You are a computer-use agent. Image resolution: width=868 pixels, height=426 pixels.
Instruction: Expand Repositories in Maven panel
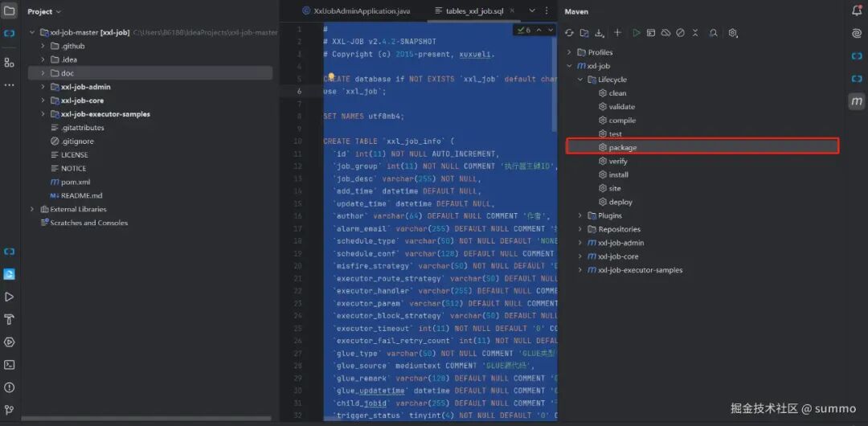pyautogui.click(x=579, y=229)
